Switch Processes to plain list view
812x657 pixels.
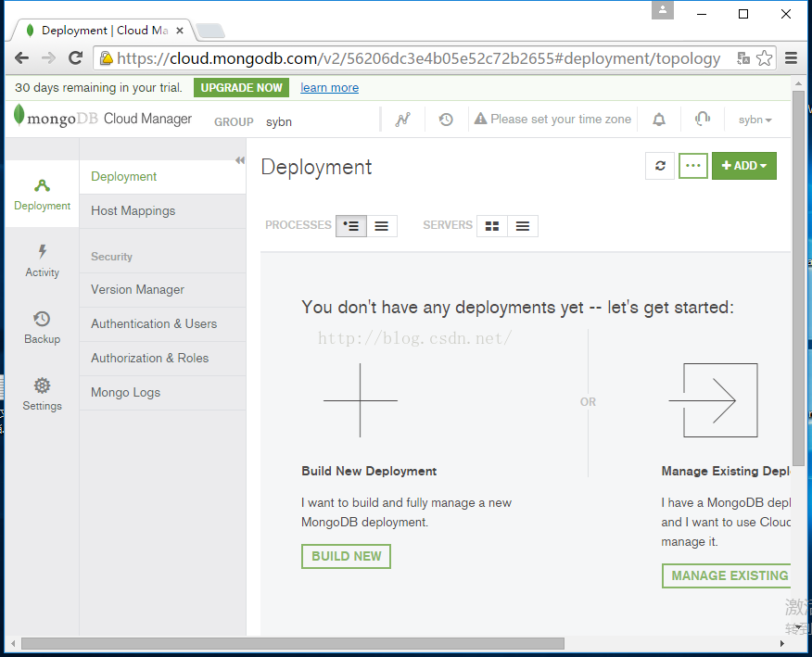click(382, 226)
